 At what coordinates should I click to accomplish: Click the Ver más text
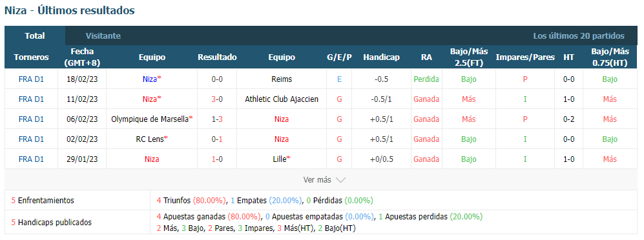(317, 180)
